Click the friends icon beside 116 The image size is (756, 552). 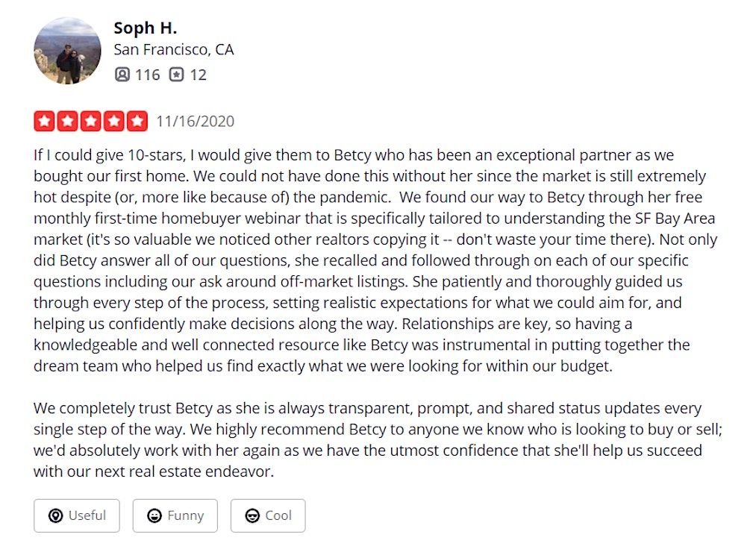tap(122, 75)
